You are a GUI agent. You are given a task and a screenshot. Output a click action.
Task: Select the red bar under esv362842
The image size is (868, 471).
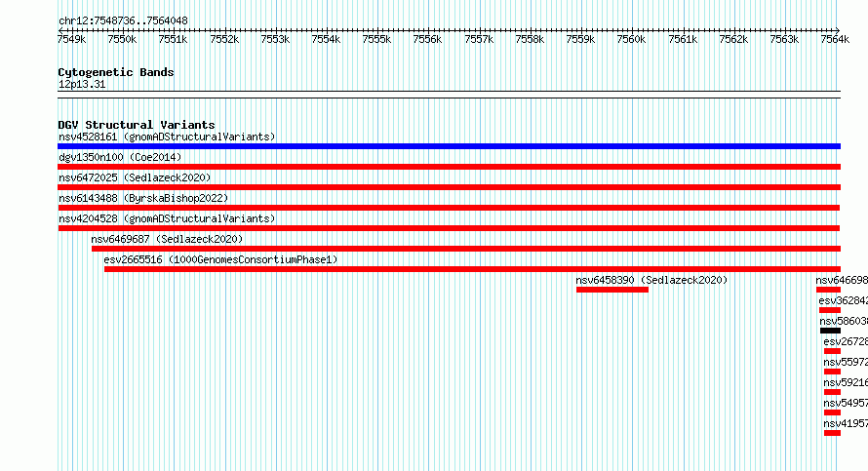830,310
